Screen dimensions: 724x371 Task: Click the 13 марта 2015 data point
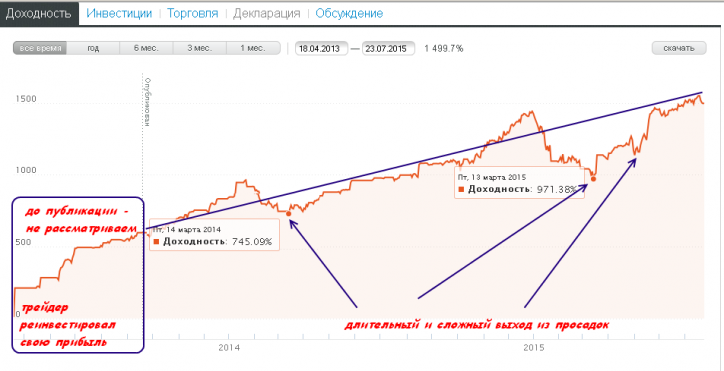tap(593, 179)
